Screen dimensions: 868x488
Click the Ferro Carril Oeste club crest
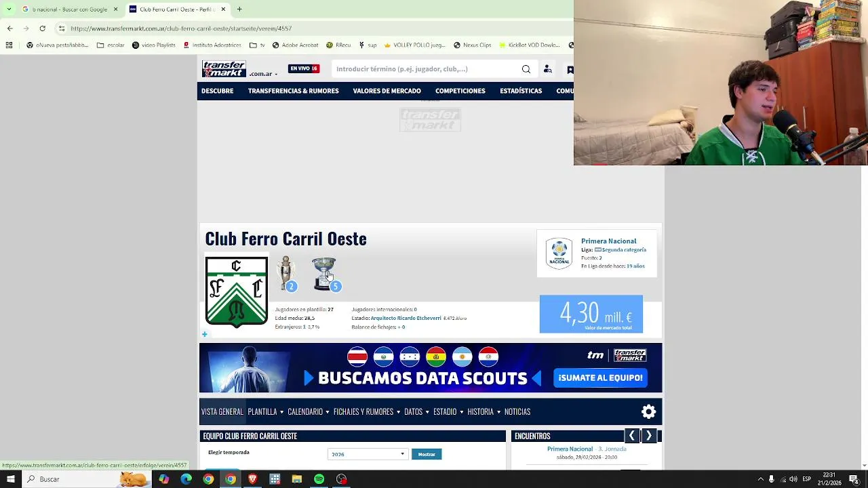(237, 291)
